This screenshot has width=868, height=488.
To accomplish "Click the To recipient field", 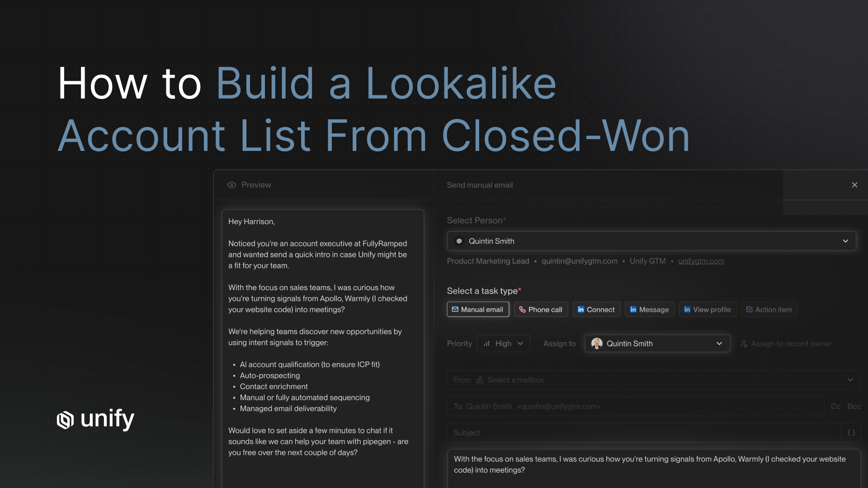I will (x=636, y=406).
